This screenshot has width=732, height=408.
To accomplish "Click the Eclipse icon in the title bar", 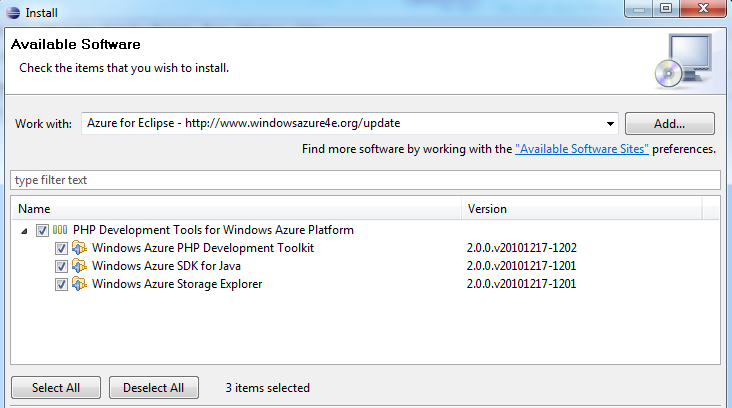I will pos(13,13).
